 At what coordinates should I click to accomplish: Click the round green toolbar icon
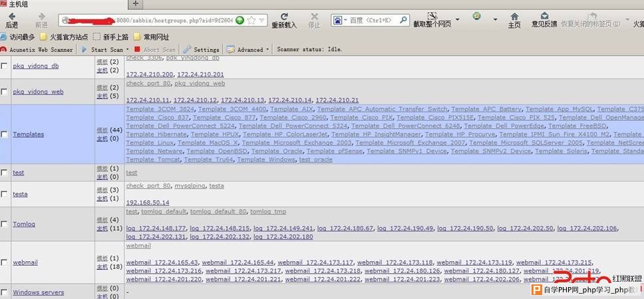click(x=476, y=17)
